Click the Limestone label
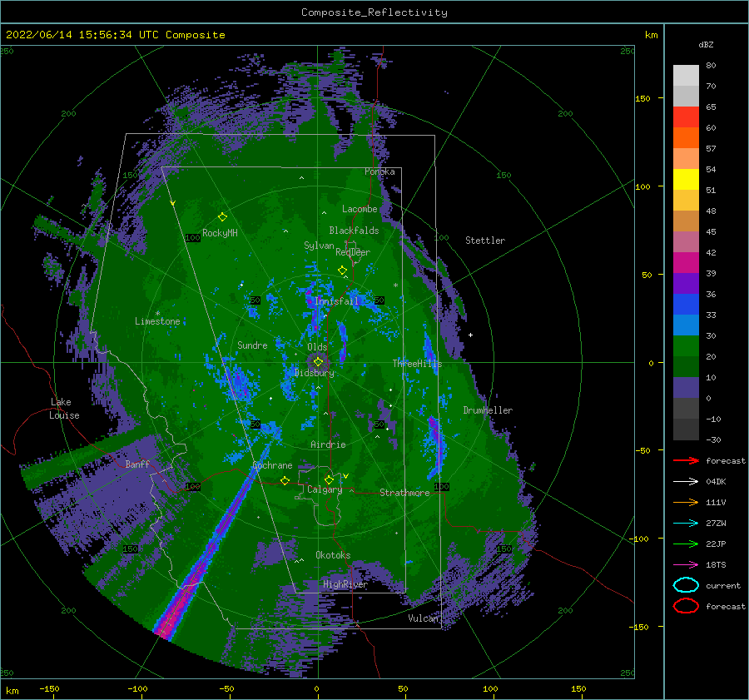 click(x=157, y=321)
